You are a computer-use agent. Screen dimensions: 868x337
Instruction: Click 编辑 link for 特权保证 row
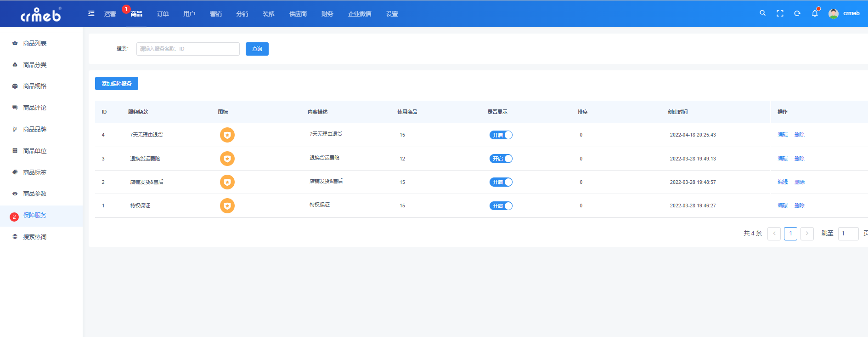(783, 206)
